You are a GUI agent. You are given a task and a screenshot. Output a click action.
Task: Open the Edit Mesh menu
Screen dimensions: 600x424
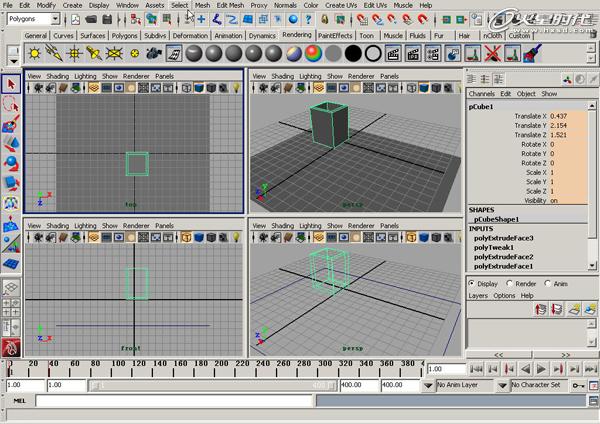coord(230,5)
